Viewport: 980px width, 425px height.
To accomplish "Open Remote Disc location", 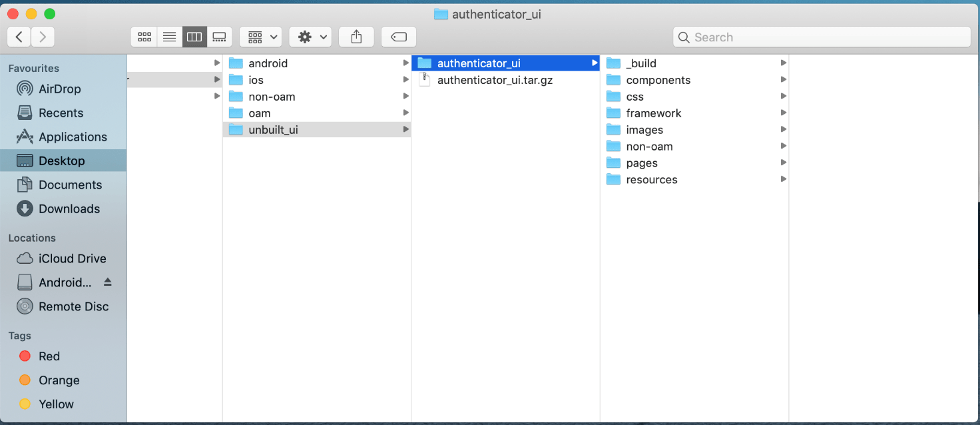I will click(x=63, y=306).
